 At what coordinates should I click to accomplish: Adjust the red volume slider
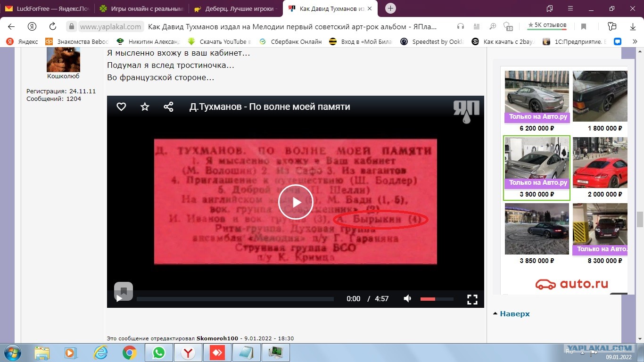click(x=437, y=299)
